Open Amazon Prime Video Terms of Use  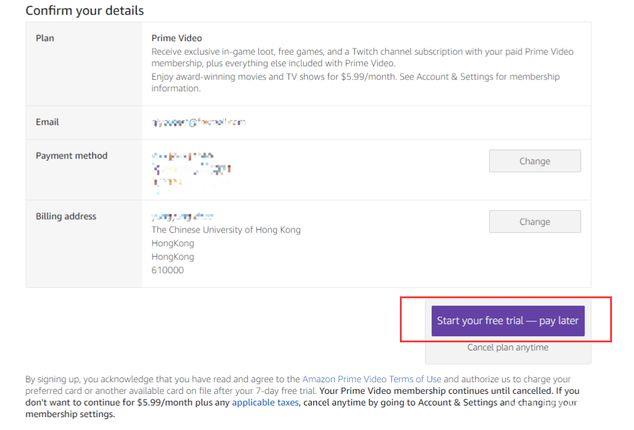371,380
